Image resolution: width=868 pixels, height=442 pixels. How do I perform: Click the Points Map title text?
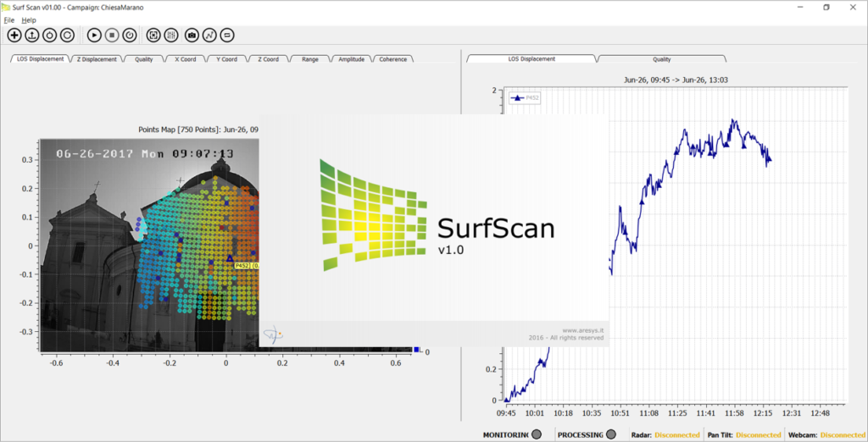point(198,130)
